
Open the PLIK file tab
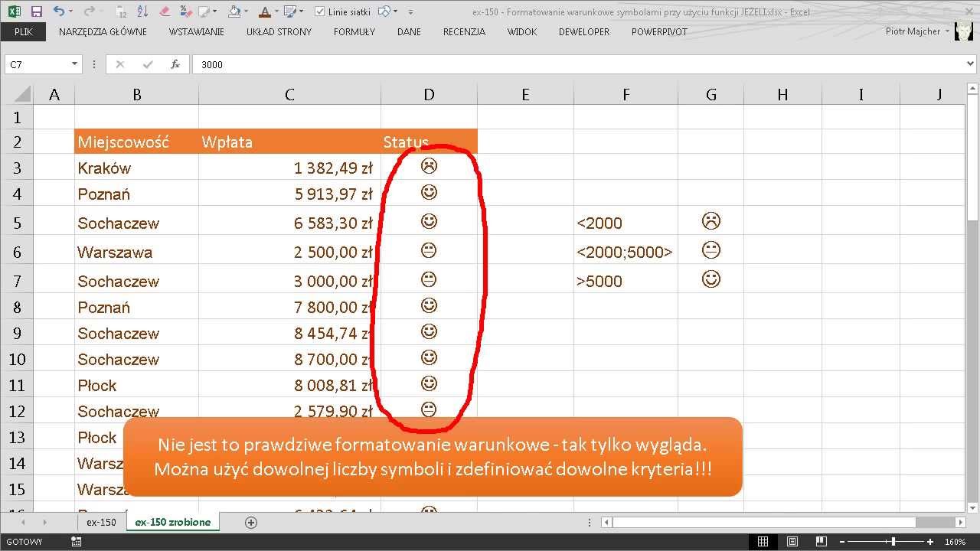[24, 32]
